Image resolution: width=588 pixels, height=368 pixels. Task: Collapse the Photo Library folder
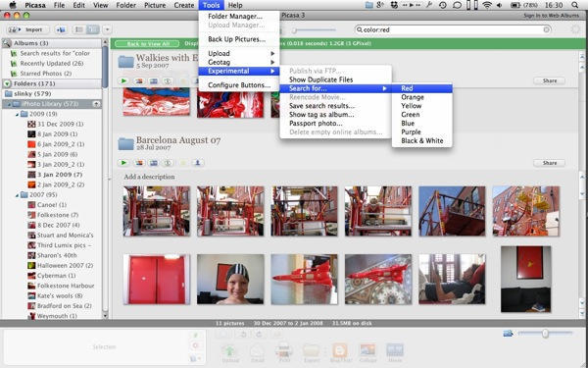pyautogui.click(x=10, y=104)
